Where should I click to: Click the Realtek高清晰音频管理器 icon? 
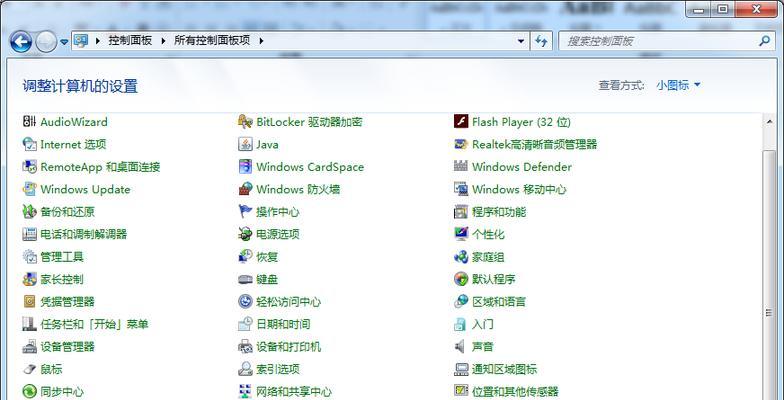tap(460, 144)
